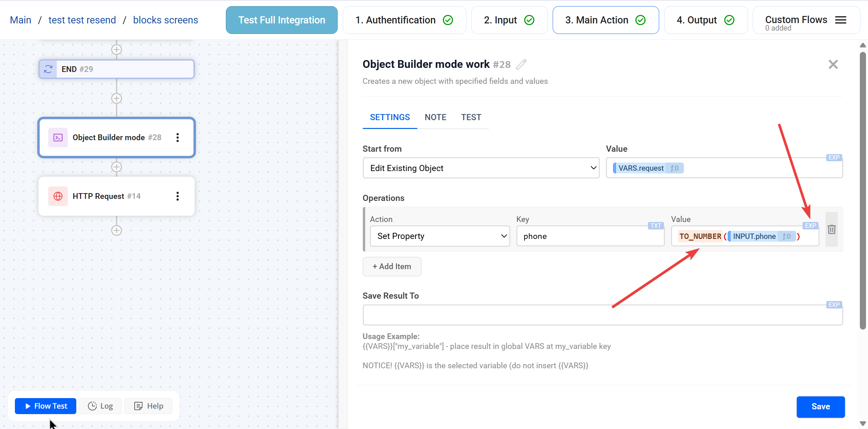Click the globe icon on HTTP Request block

click(x=58, y=196)
